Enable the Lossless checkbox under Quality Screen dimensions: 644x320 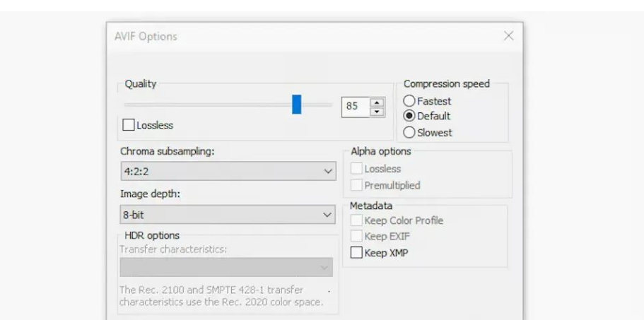pyautogui.click(x=128, y=125)
